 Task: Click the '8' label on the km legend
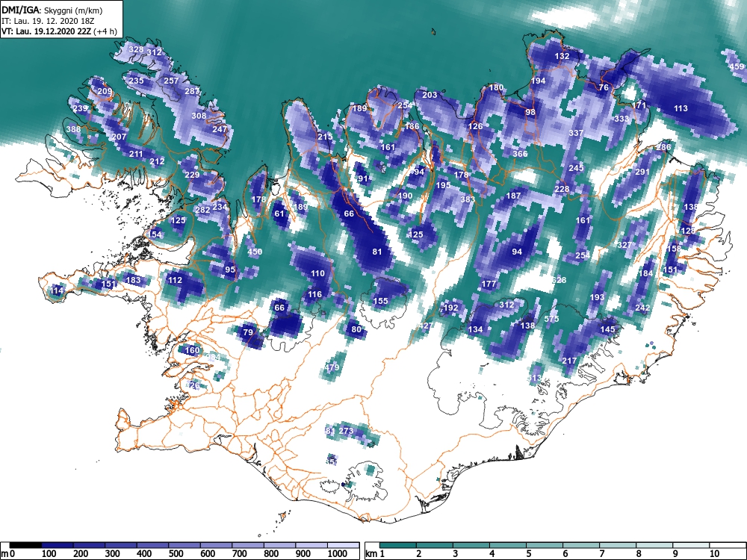[639, 554]
